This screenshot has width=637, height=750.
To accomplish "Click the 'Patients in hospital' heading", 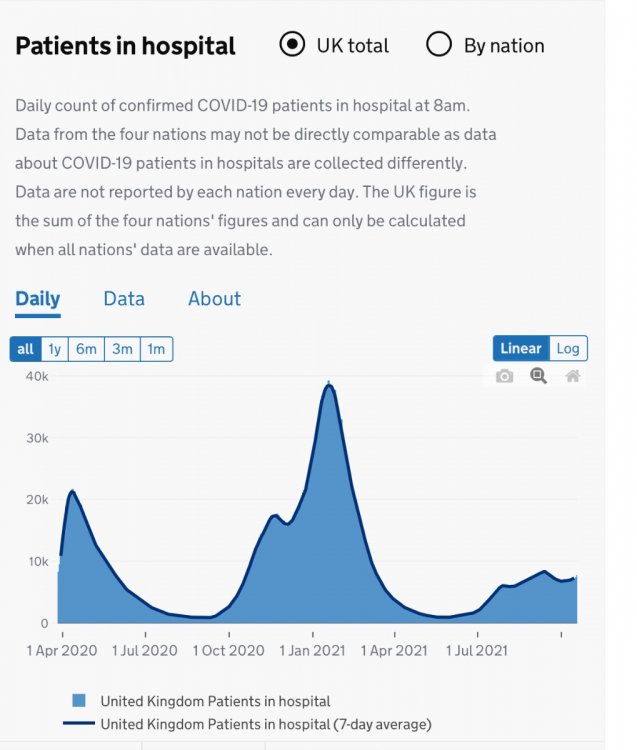I will tap(126, 46).
